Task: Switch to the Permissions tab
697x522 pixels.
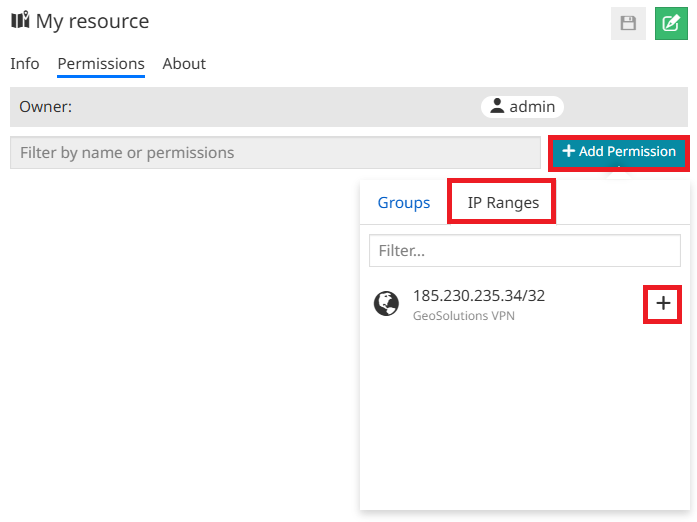Action: tap(101, 64)
